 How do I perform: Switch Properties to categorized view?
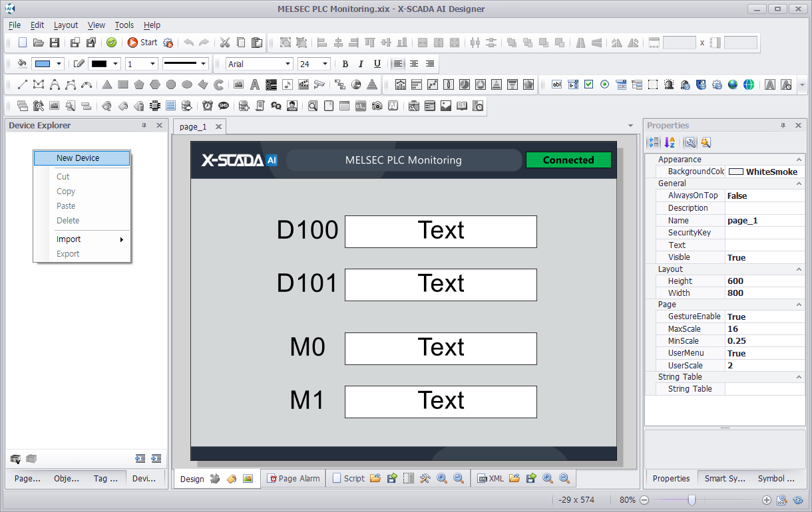coord(654,142)
